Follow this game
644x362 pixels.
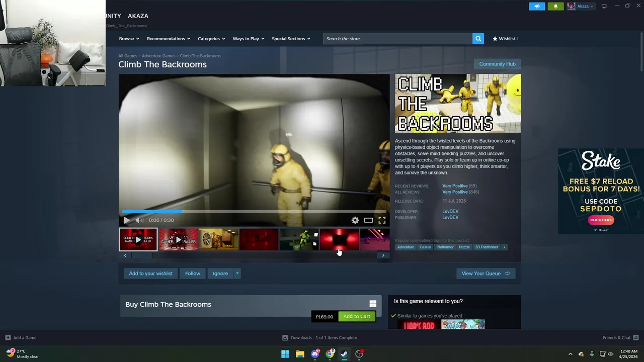coord(193,274)
